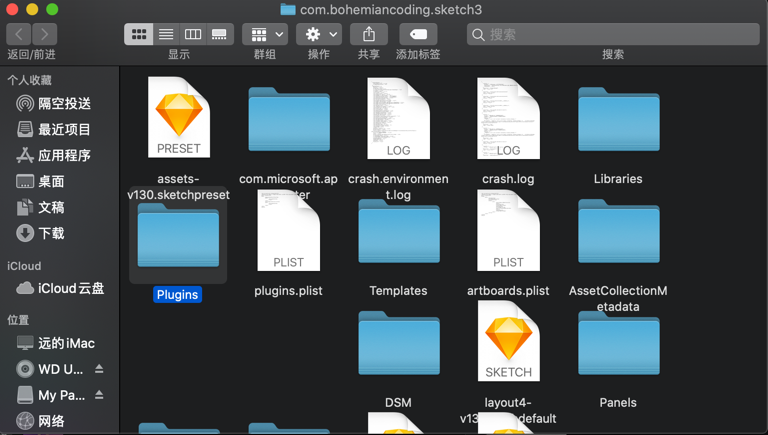Viewport: 768px width, 435px height.
Task: Click the 位置 sidebar section header
Action: (x=18, y=320)
